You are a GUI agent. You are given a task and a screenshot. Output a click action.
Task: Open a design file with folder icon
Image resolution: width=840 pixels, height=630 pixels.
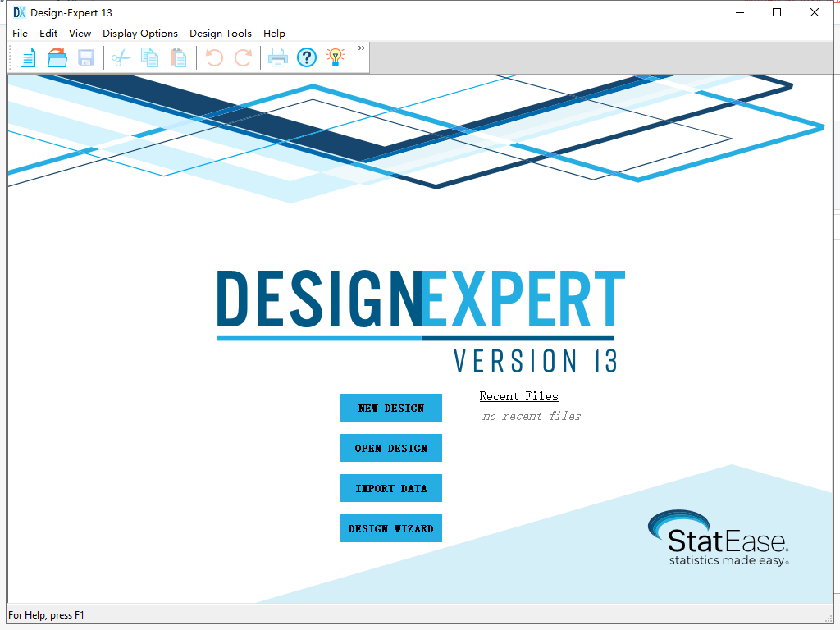coord(57,57)
